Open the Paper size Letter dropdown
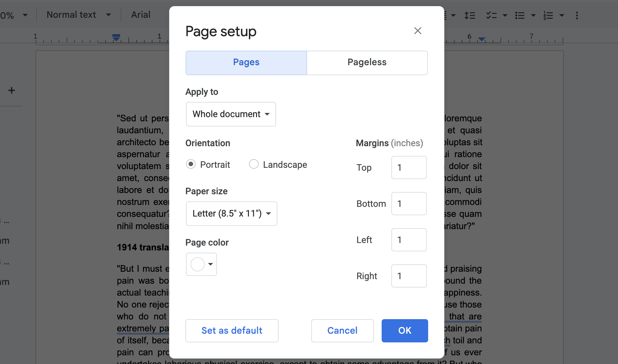This screenshot has height=364, width=618. coord(231,213)
